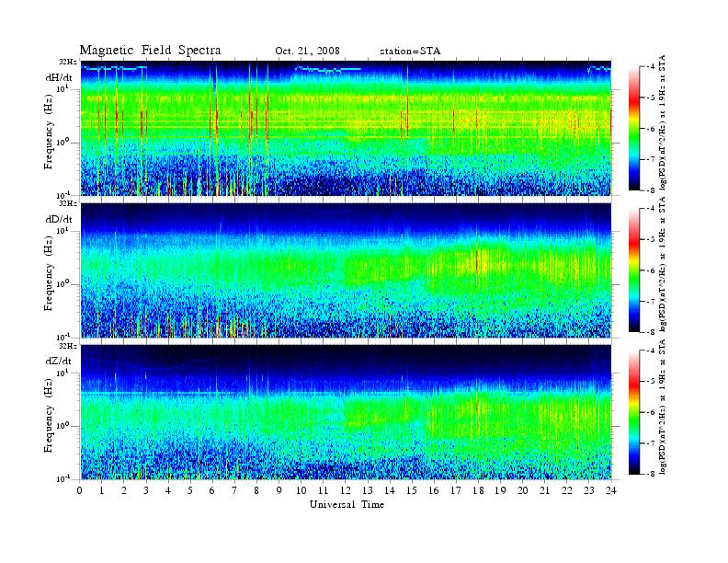Click the "station=STA" label

pos(410,52)
